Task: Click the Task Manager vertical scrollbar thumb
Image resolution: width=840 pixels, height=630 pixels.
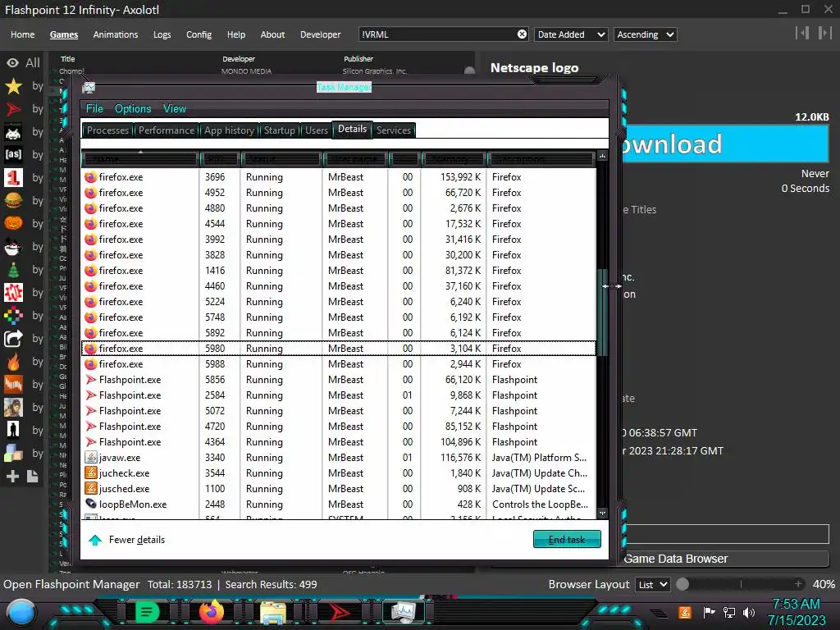Action: coord(602,313)
